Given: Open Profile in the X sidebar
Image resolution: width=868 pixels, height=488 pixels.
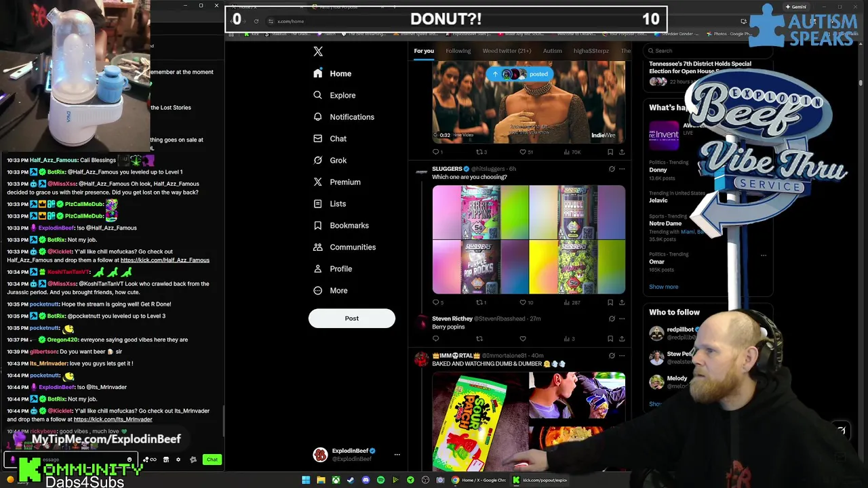Looking at the screenshot, I should coord(332,268).
